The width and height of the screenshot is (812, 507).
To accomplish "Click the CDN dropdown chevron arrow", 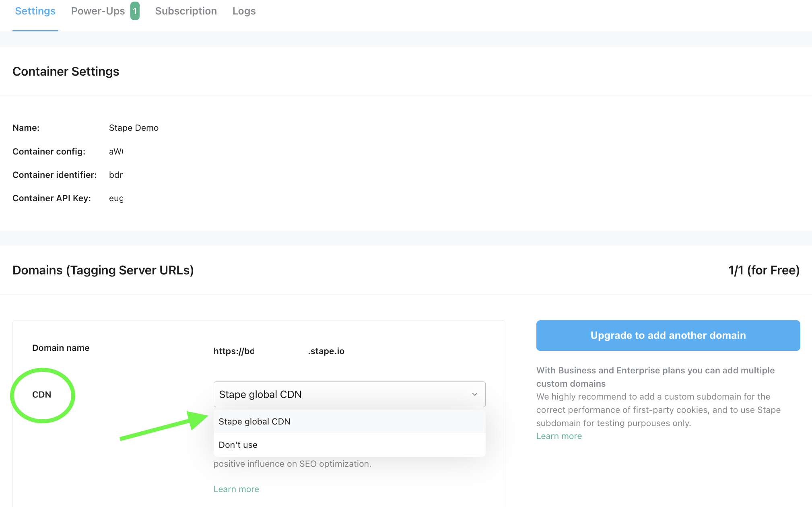I will [474, 394].
